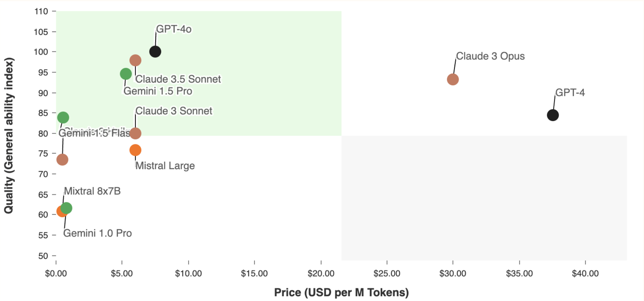Viewport: 644px width, 301px height.
Task: Click the "Claude 3.5 Sonnet" label text
Action: (178, 79)
